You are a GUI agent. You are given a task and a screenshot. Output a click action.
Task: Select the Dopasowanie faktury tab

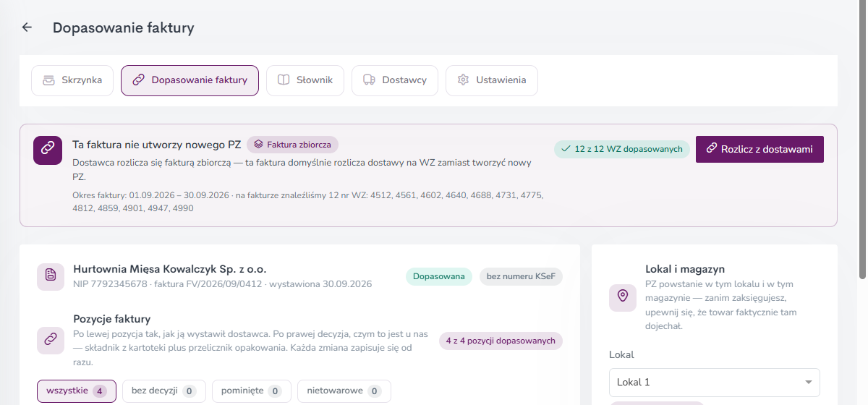(190, 80)
